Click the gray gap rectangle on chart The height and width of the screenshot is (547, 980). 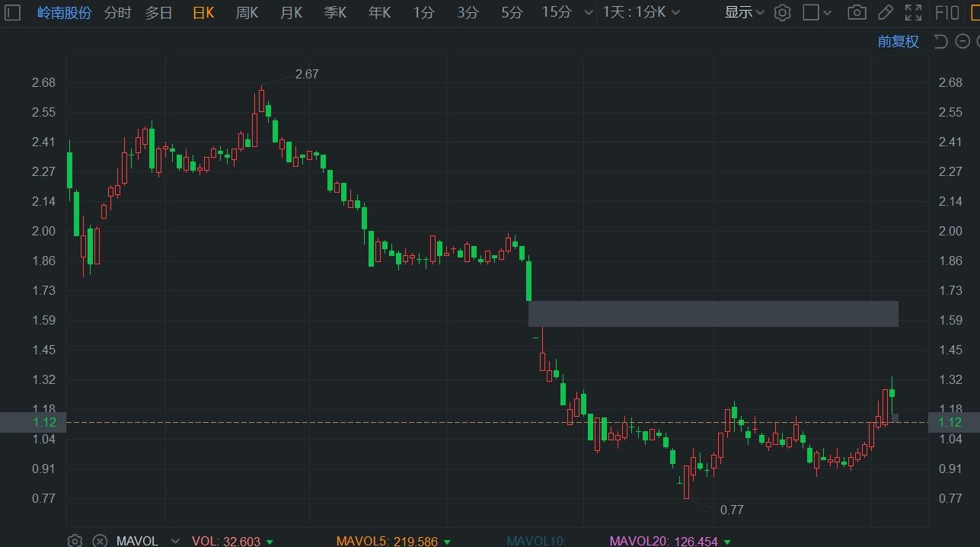tap(713, 314)
